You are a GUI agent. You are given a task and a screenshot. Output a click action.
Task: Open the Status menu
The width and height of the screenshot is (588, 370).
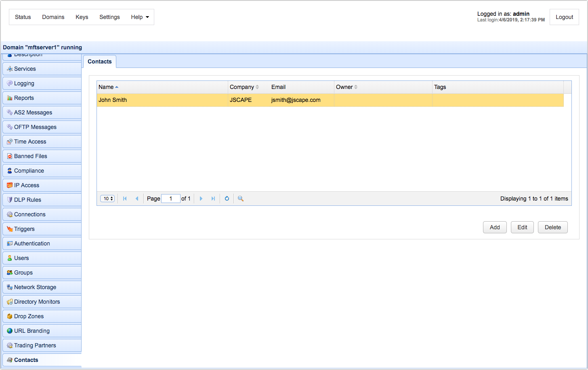[x=23, y=17]
